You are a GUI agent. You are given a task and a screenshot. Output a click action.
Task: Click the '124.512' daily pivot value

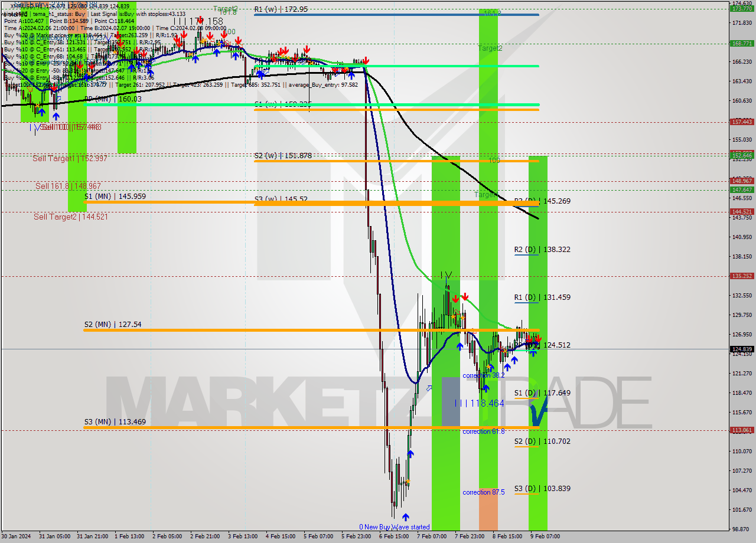(x=556, y=345)
